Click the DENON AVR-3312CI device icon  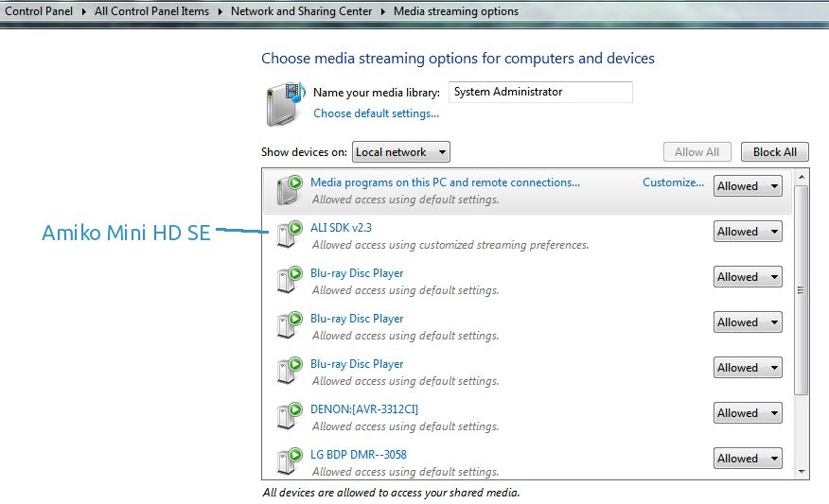click(x=288, y=417)
